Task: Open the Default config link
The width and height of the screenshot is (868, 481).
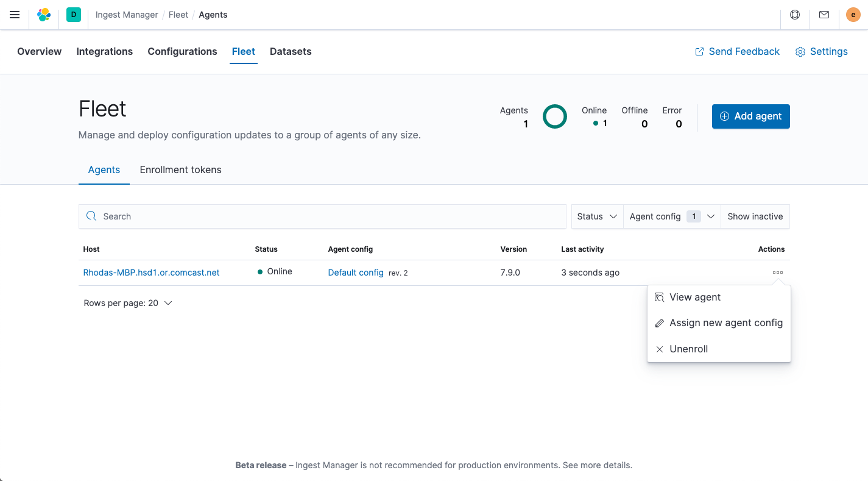Action: tap(356, 273)
